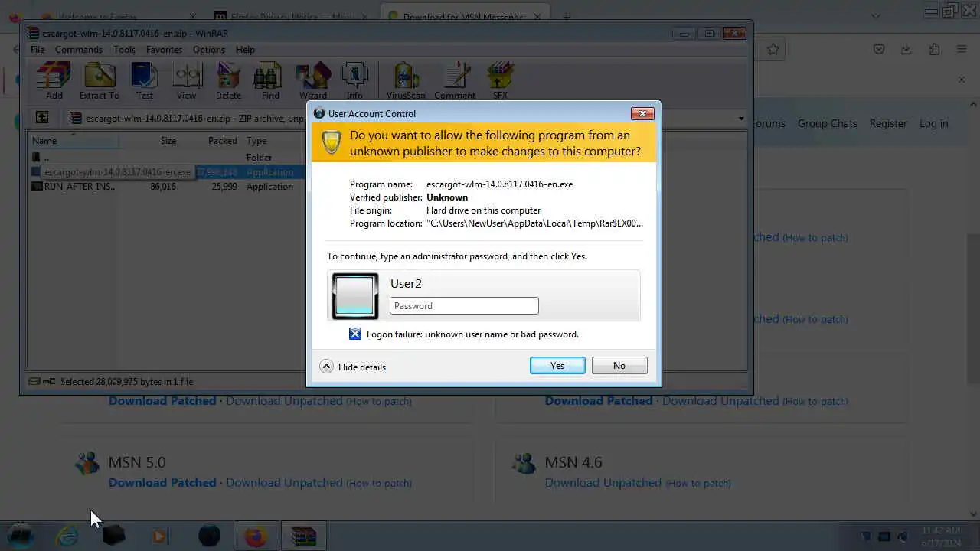Click the SFX toolbar icon
Viewport: 980px width, 551px height.
pyautogui.click(x=500, y=80)
